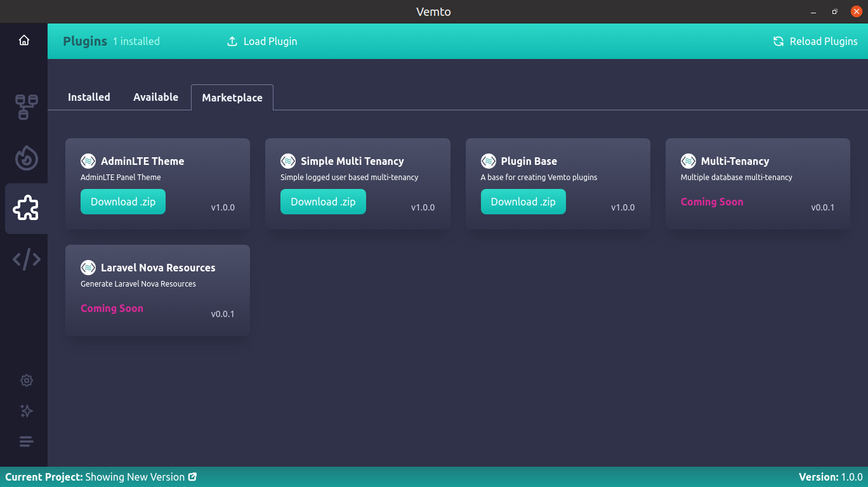Image resolution: width=868 pixels, height=487 pixels.
Task: Select the Marketplace tab
Action: (232, 97)
